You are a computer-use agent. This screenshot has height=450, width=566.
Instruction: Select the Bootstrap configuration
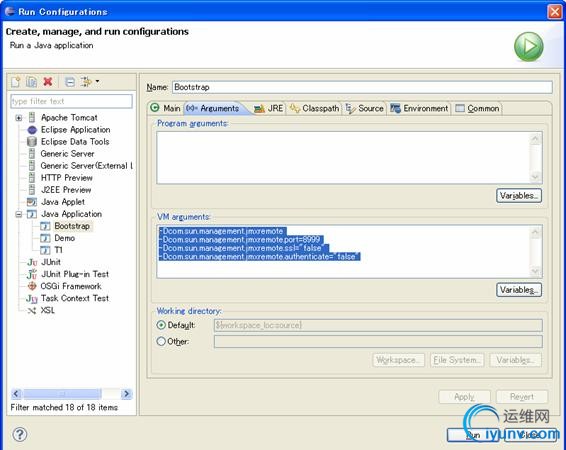tap(72, 226)
